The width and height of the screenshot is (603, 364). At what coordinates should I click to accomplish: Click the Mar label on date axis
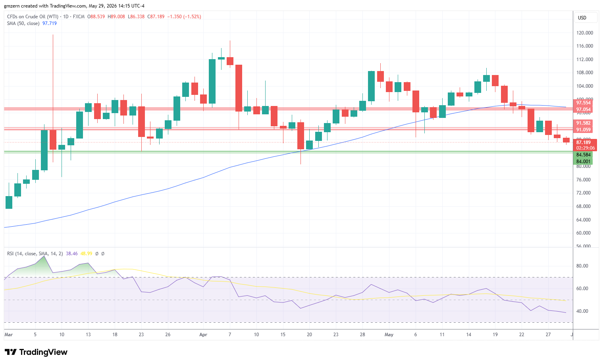(8, 335)
